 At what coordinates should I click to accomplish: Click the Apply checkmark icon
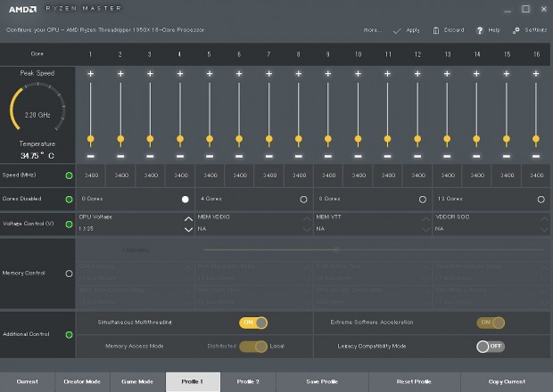tap(397, 31)
